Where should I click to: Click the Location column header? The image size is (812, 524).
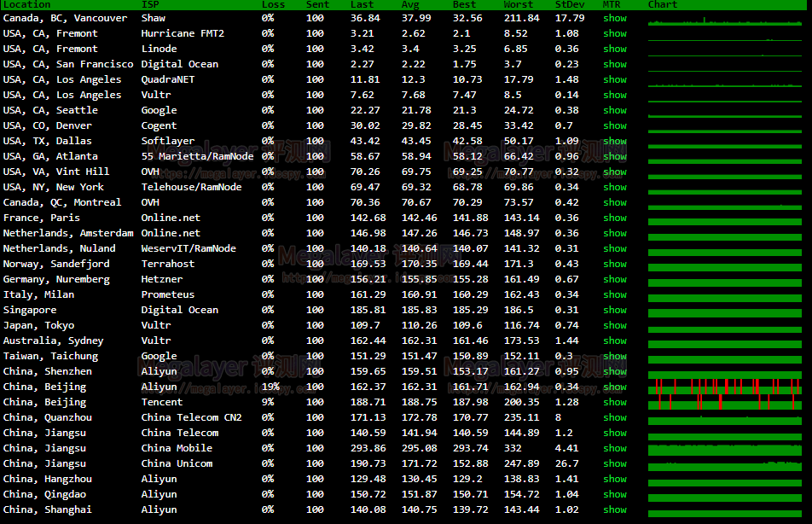coord(27,4)
